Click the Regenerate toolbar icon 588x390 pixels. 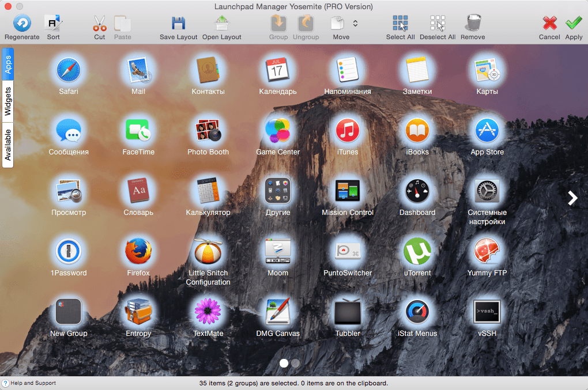(x=22, y=23)
